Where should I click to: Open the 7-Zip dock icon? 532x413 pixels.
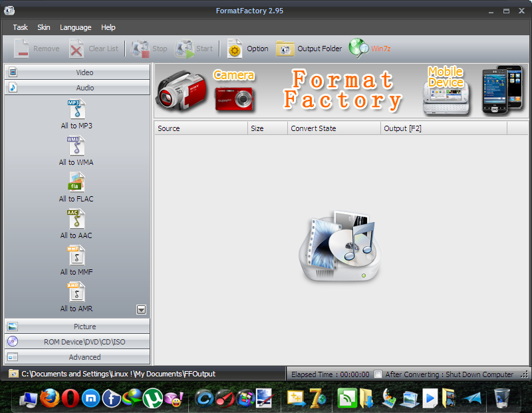(x=317, y=398)
